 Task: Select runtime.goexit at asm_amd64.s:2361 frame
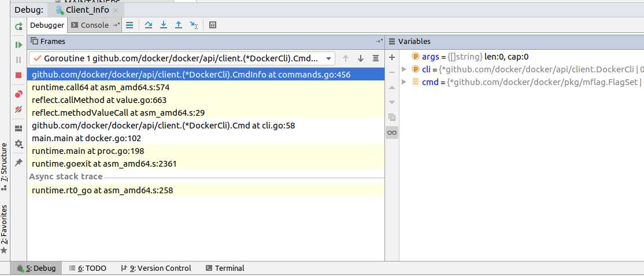click(x=206, y=164)
